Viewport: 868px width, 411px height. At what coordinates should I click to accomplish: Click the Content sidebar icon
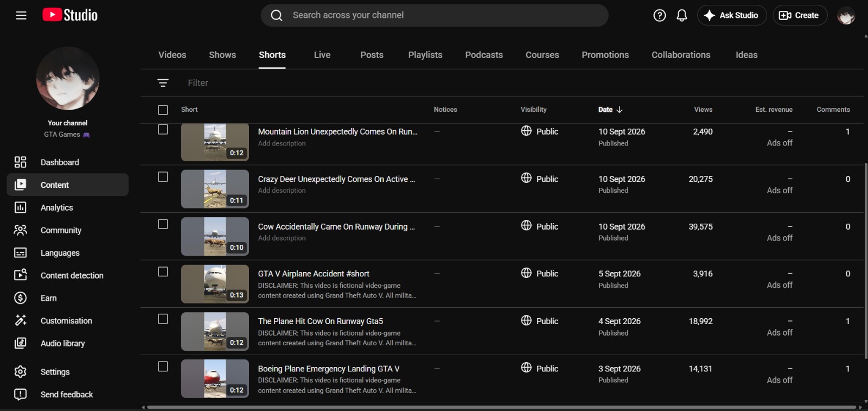tap(20, 185)
